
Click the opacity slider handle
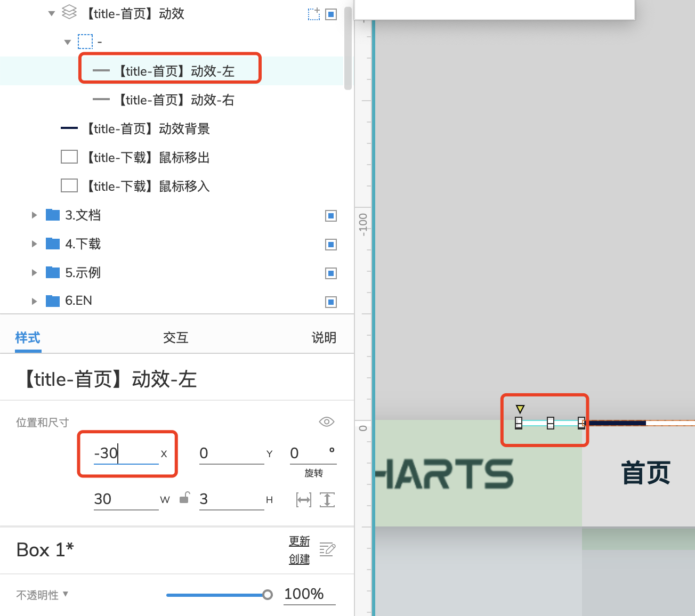click(x=268, y=595)
